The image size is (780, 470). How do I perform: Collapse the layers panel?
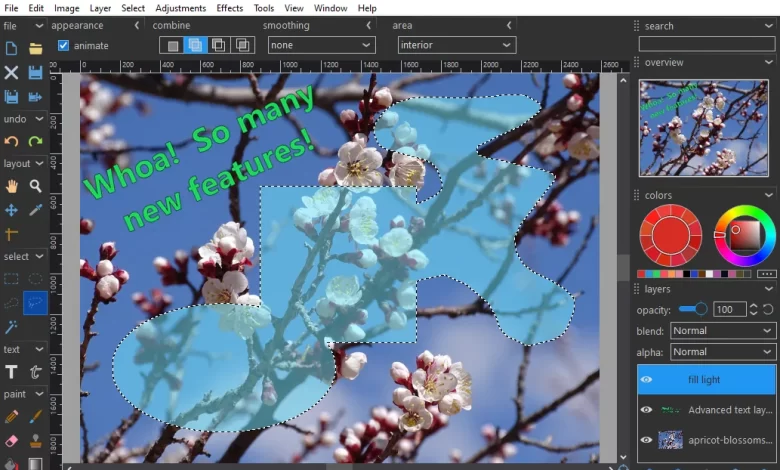coord(769,289)
